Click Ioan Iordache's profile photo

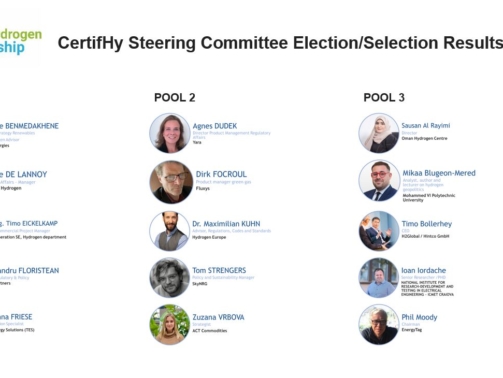tap(379, 278)
